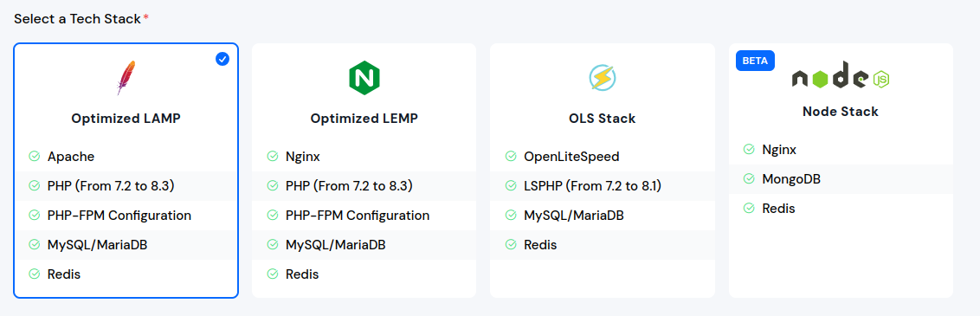Choose the OLS Stack option
Screen dimensions: 980x316
click(603, 171)
